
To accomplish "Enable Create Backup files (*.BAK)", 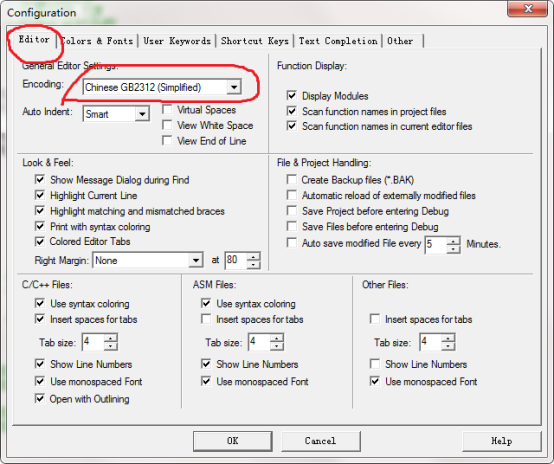I will 291,179.
